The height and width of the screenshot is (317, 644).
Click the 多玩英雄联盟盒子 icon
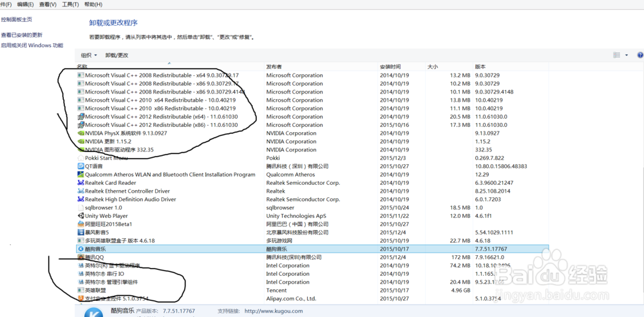coord(80,240)
